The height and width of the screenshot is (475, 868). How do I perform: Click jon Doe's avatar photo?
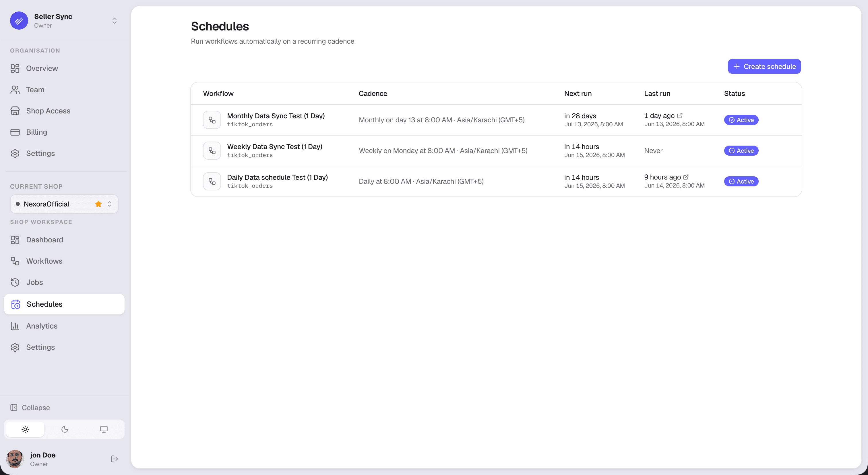click(15, 459)
